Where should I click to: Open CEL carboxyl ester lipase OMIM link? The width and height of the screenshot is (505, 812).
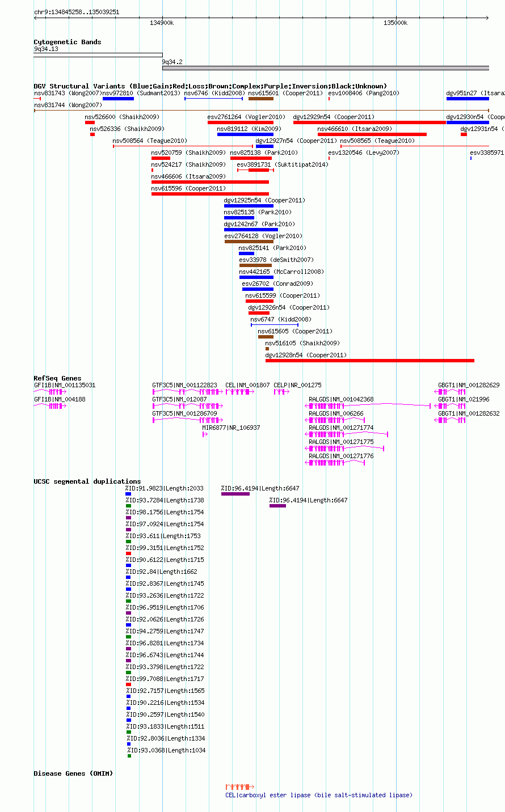[319, 795]
